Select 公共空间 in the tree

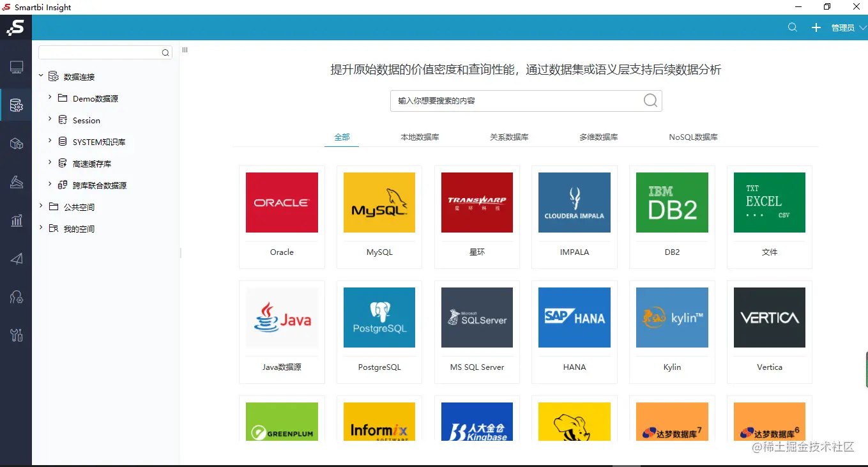point(79,207)
